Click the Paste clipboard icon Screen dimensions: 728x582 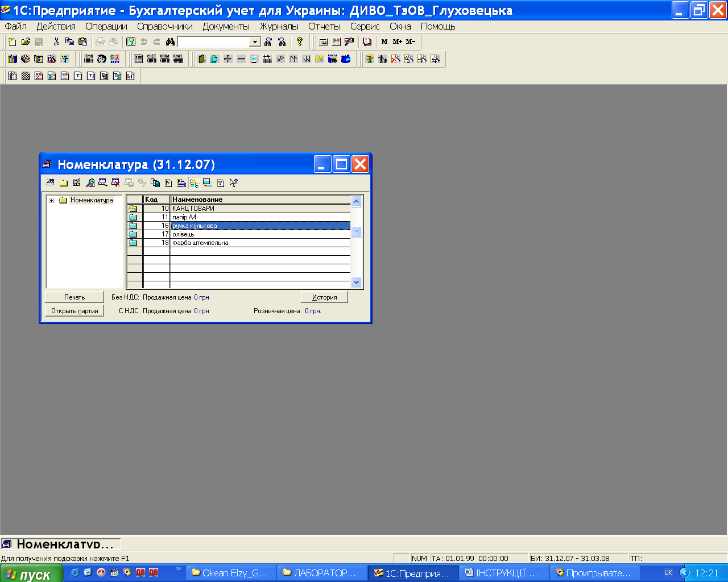pos(82,41)
